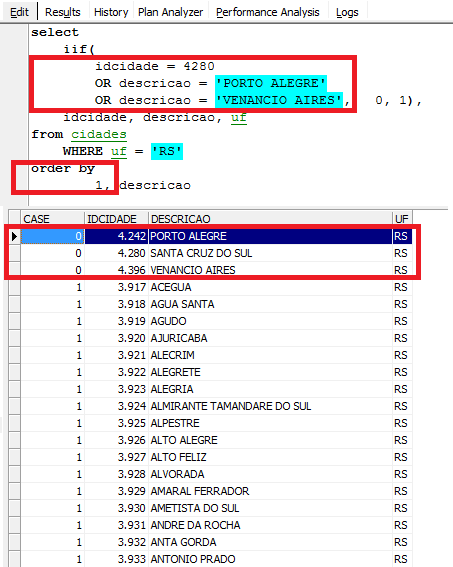453x567 pixels.
Task: Click the 'cidades' table name in query
Action: 99,134
